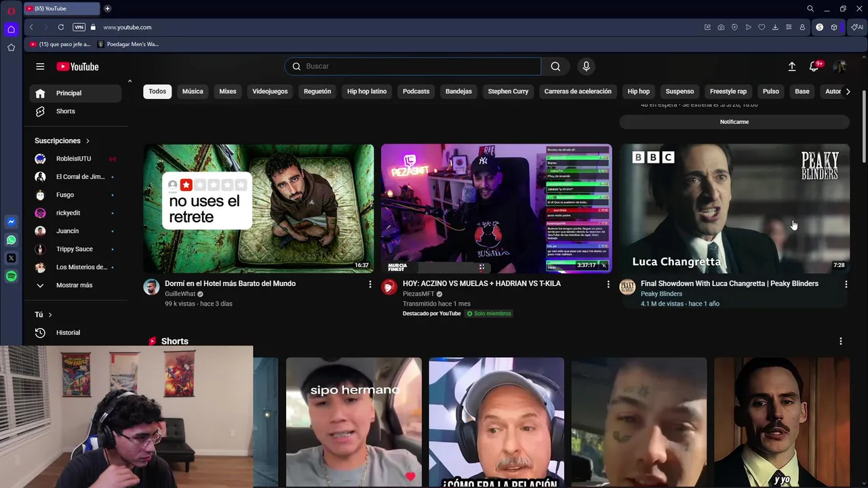
Task: Open WhatsApp from the Opera sidebar
Action: pos(11,240)
